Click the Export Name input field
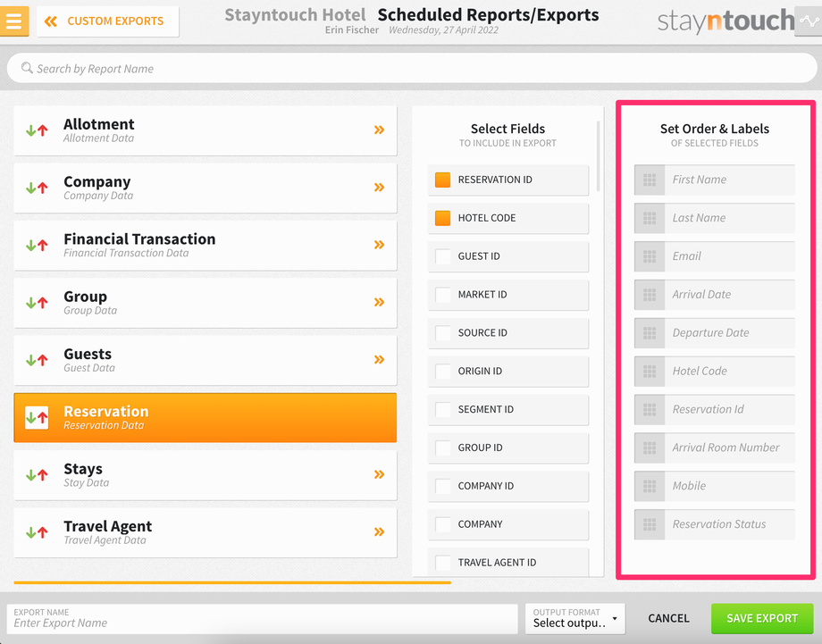822x644 pixels. tap(262, 619)
